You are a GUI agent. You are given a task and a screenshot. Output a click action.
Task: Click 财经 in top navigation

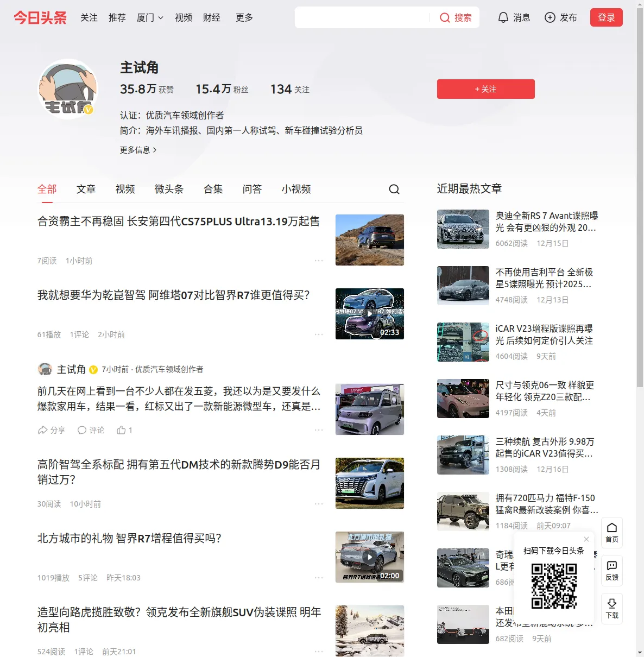(212, 17)
